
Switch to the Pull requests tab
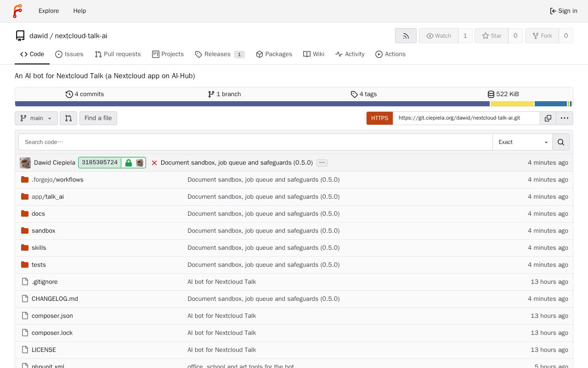pyautogui.click(x=118, y=54)
